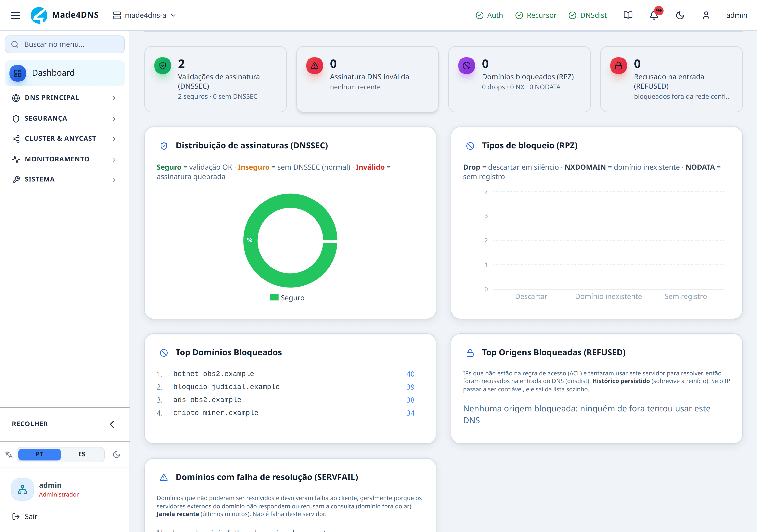Click the Monitoramento activity icon

click(16, 160)
